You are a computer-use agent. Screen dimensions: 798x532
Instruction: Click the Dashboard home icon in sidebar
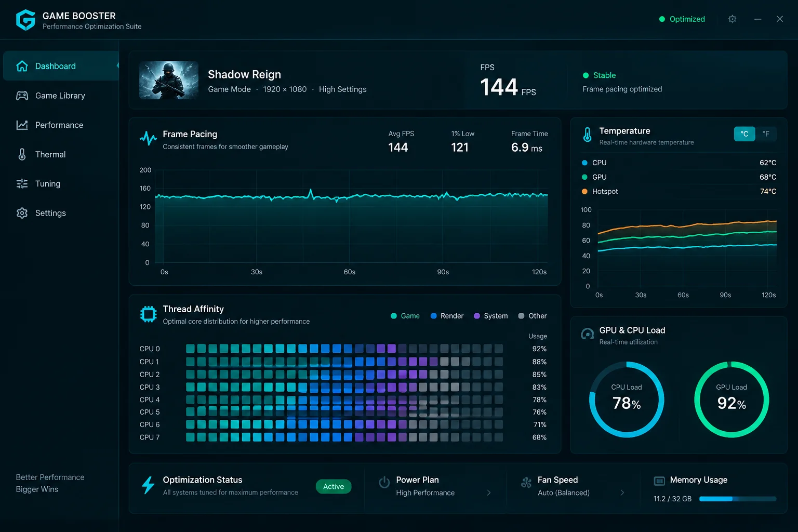pos(22,66)
